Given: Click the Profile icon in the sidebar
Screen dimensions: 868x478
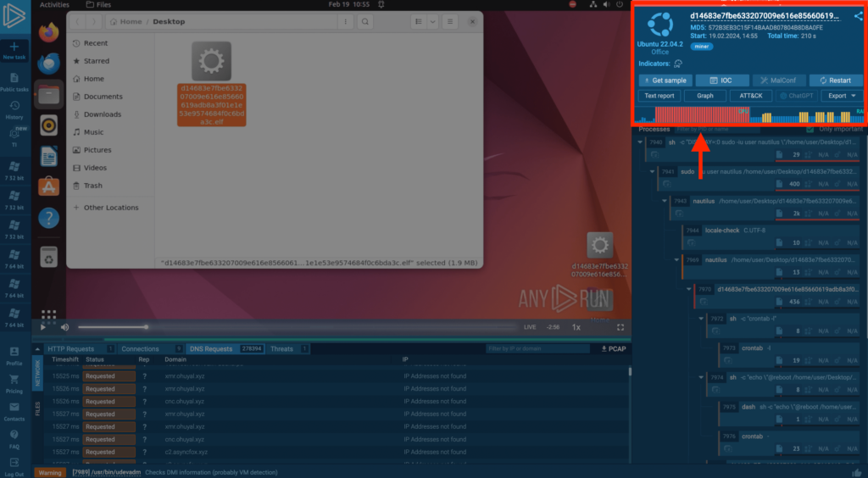Looking at the screenshot, I should (14, 353).
